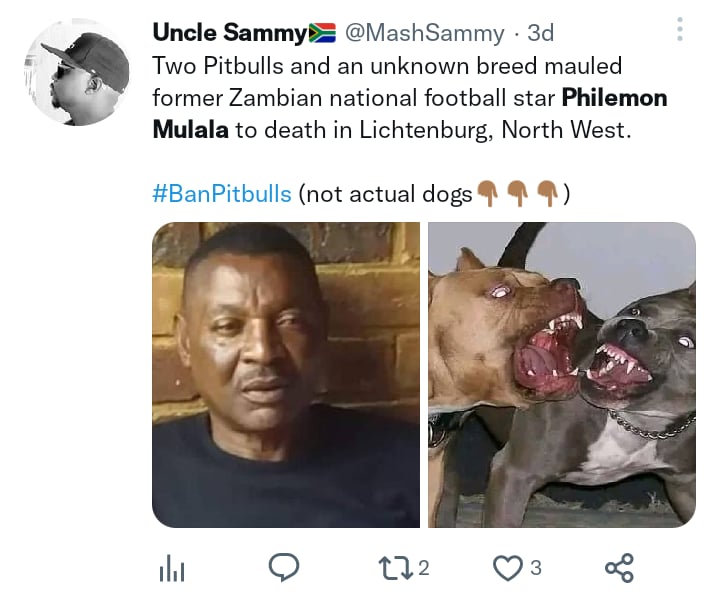Retweet using the retweet arrows icon
This screenshot has height=602, width=717.
pyautogui.click(x=396, y=568)
